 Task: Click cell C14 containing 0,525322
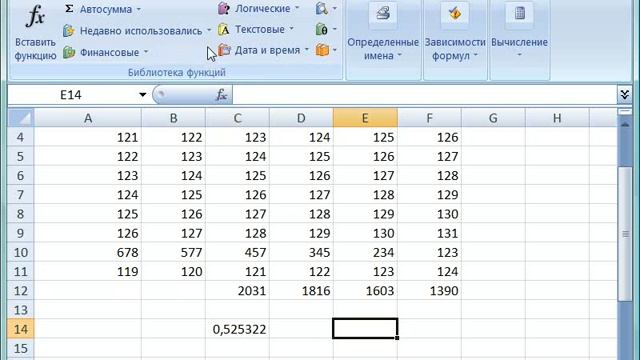point(238,329)
